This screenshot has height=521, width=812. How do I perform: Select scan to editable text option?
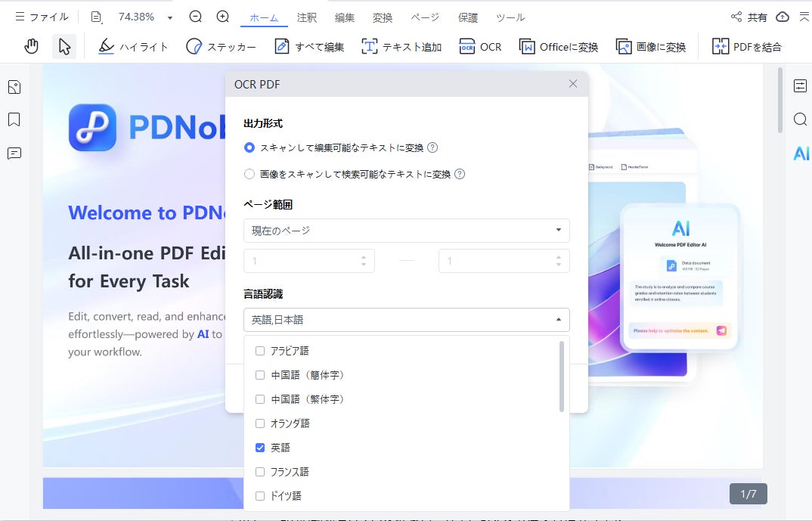(x=249, y=147)
